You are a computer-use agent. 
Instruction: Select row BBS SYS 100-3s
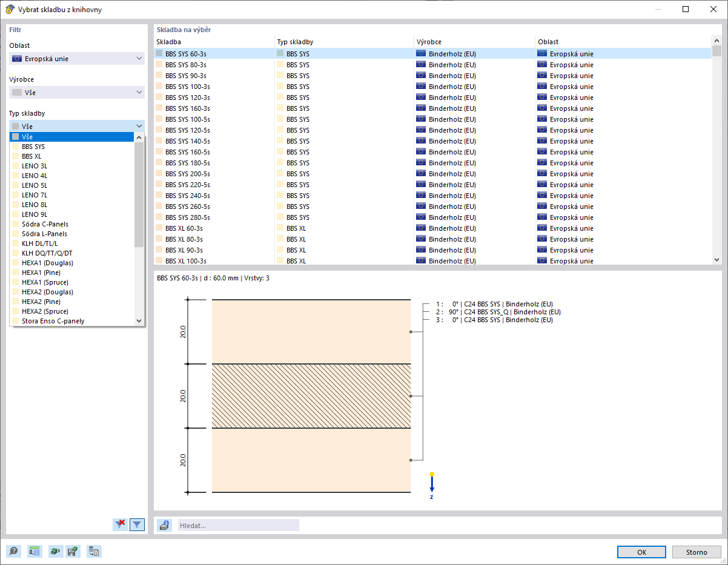[x=432, y=87]
